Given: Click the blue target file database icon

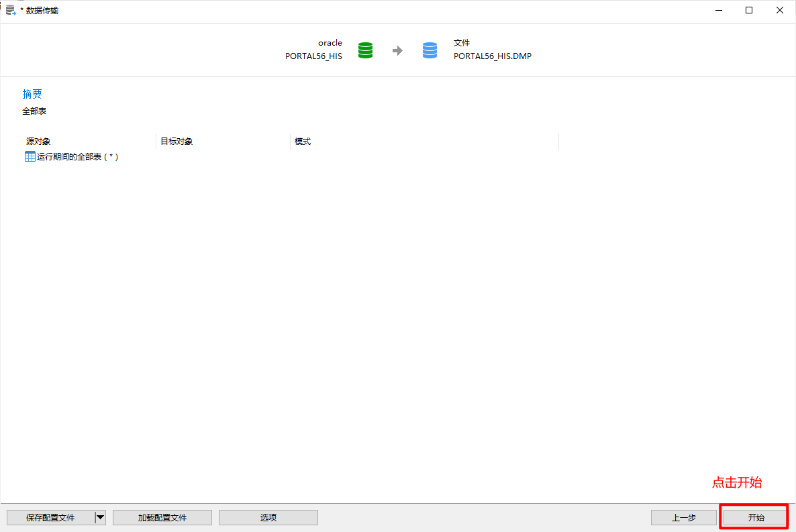Looking at the screenshot, I should point(430,50).
